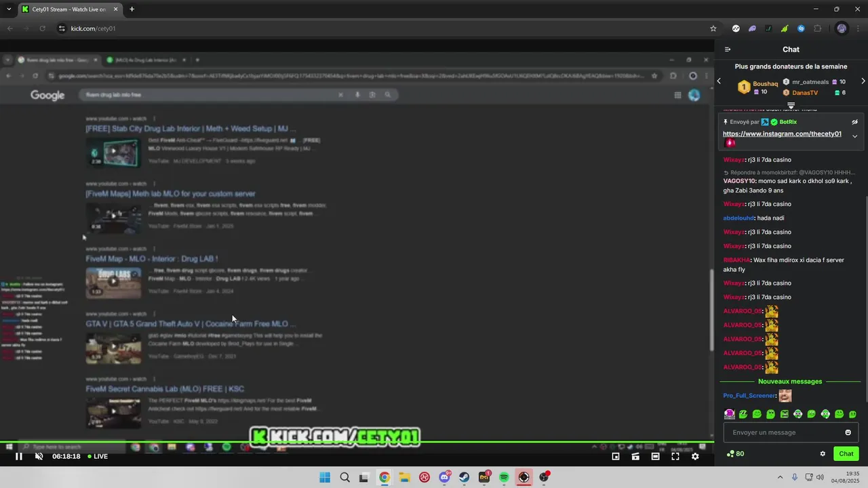This screenshot has height=488, width=868.
Task: Click VAGOSY10 username in chat
Action: [x=739, y=181]
